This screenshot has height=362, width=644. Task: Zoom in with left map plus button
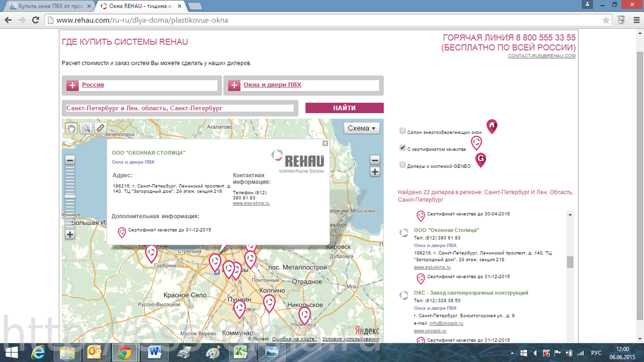coord(70,234)
